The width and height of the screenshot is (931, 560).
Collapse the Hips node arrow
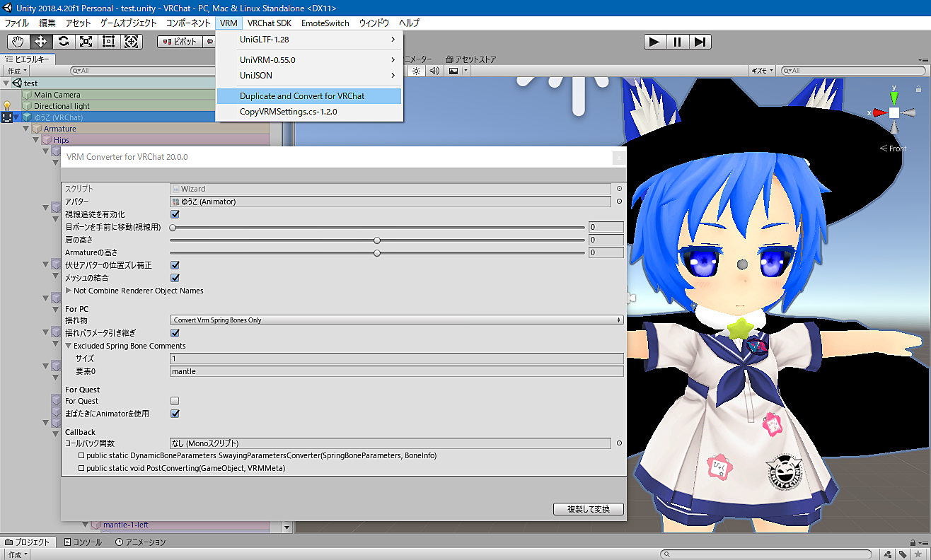point(36,140)
